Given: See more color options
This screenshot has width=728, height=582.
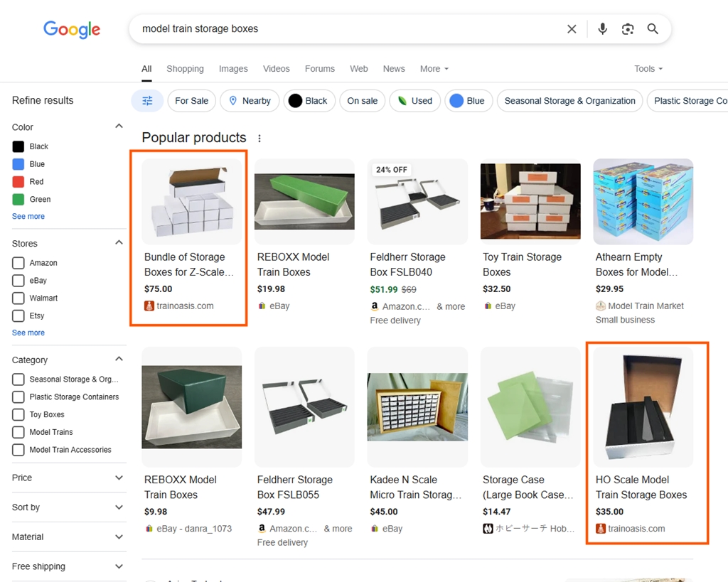Looking at the screenshot, I should tap(28, 216).
